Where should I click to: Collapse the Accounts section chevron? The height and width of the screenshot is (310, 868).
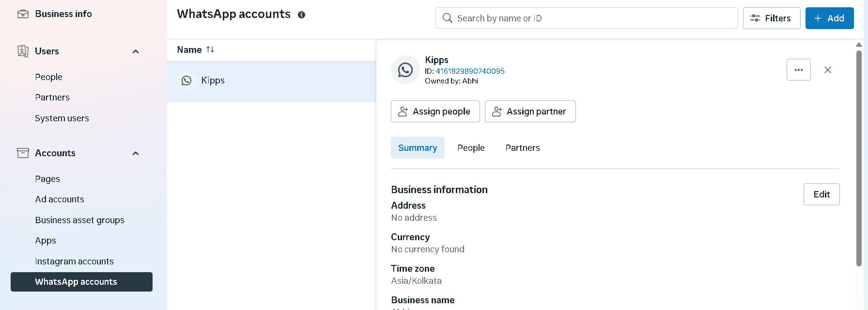pos(136,153)
